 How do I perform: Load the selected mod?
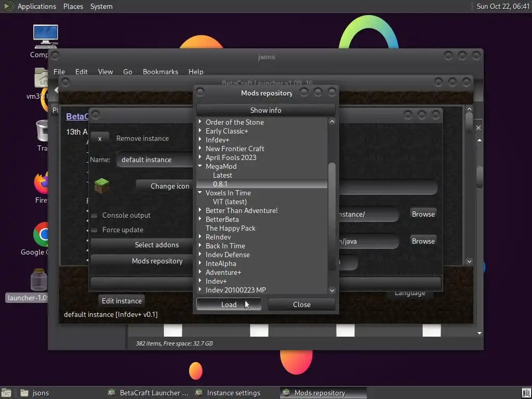tap(229, 304)
